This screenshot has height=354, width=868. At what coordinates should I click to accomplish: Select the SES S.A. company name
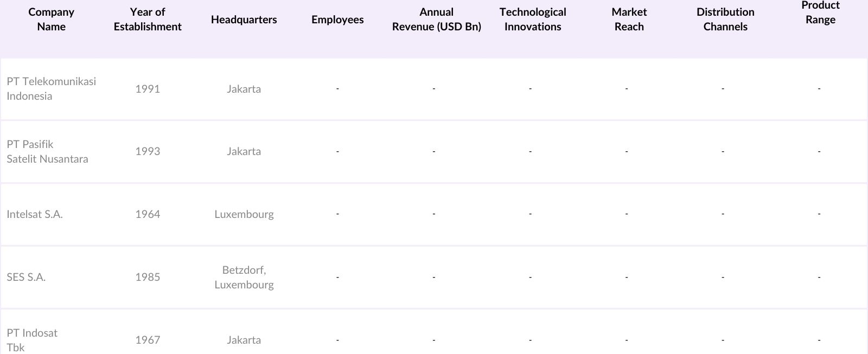[x=26, y=277]
